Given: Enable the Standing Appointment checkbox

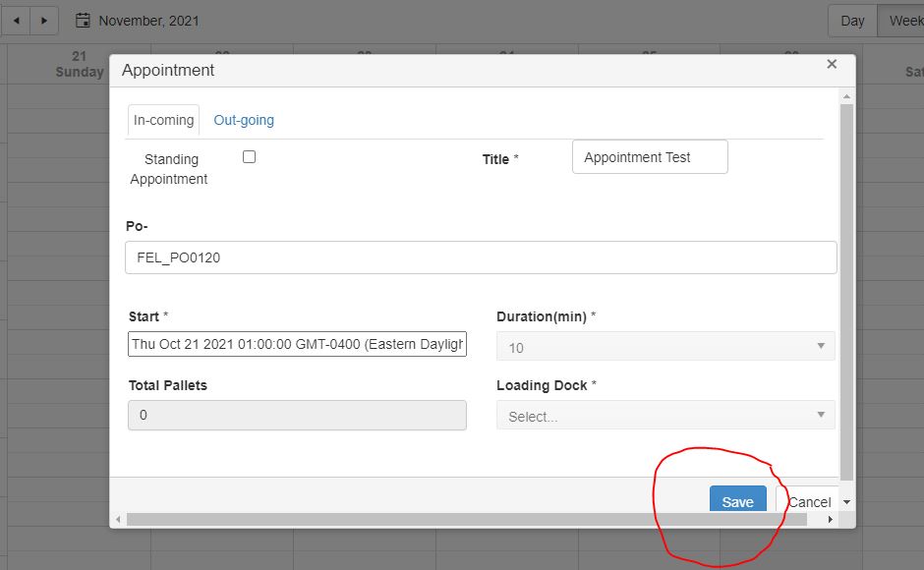Looking at the screenshot, I should (249, 157).
